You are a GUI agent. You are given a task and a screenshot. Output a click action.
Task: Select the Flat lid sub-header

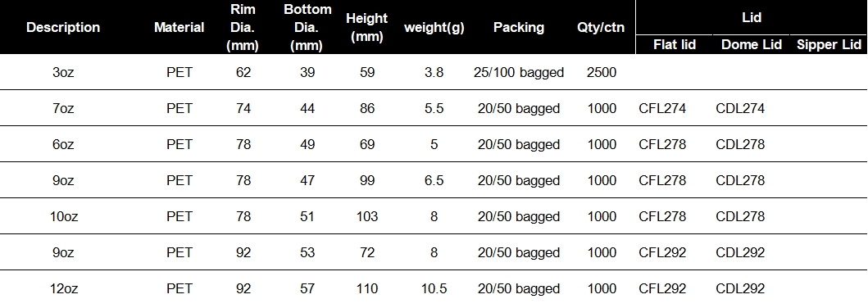675,45
